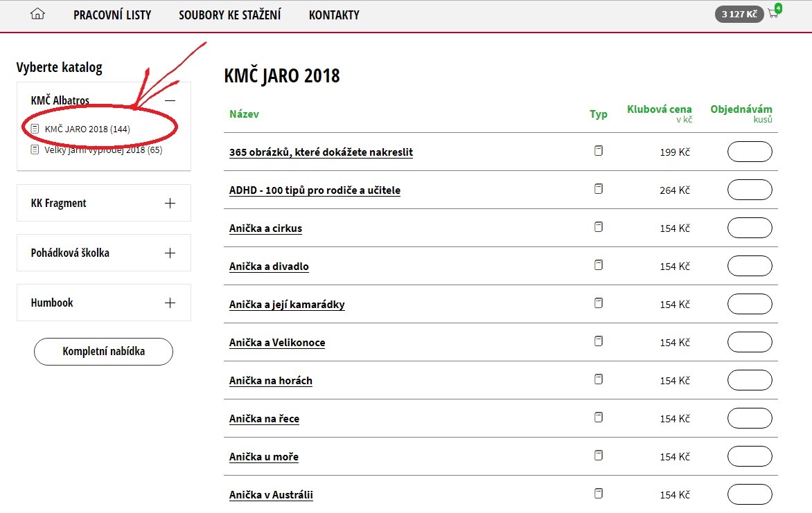Click book type icon for Anička v Austrálii
The height and width of the screenshot is (513, 812).
click(598, 494)
